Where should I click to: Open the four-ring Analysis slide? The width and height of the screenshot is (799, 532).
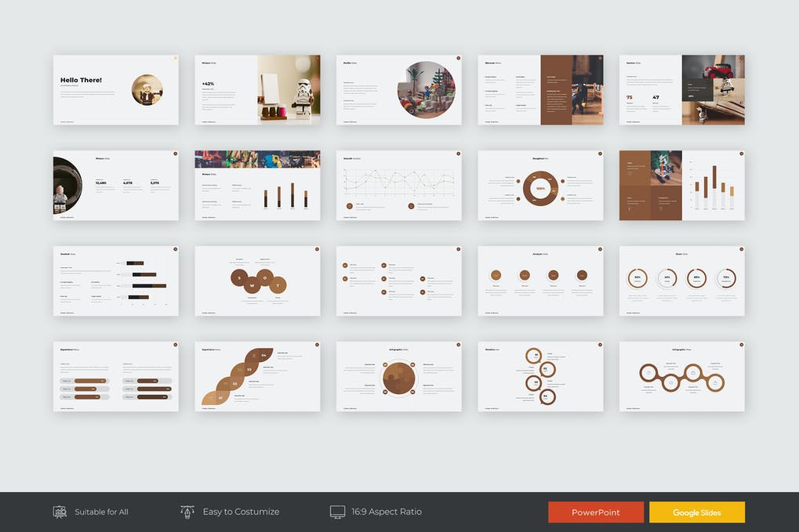pyautogui.click(x=541, y=280)
